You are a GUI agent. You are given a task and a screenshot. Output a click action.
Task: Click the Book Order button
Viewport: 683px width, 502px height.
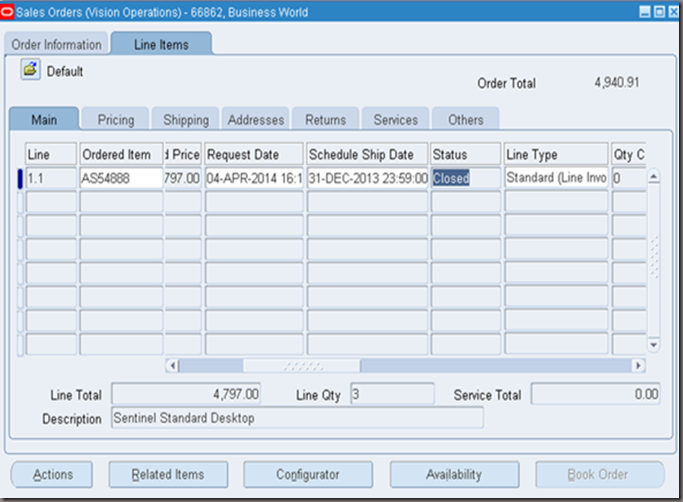600,474
